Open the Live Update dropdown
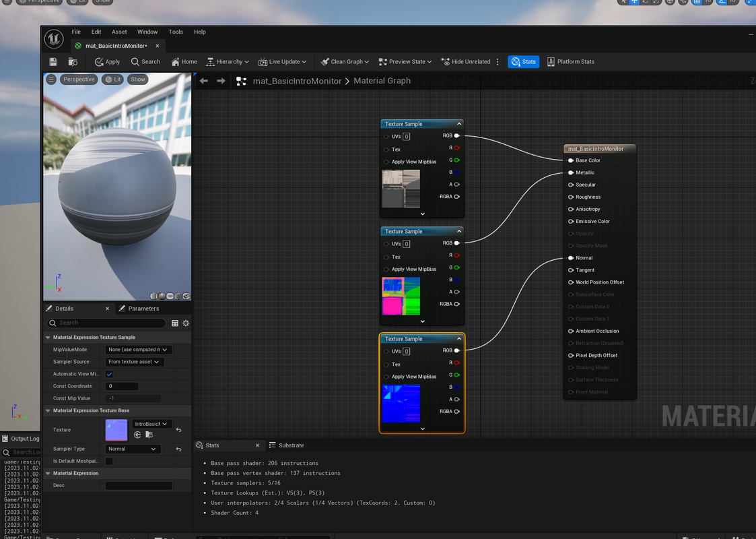The height and width of the screenshot is (539, 756). (282, 62)
